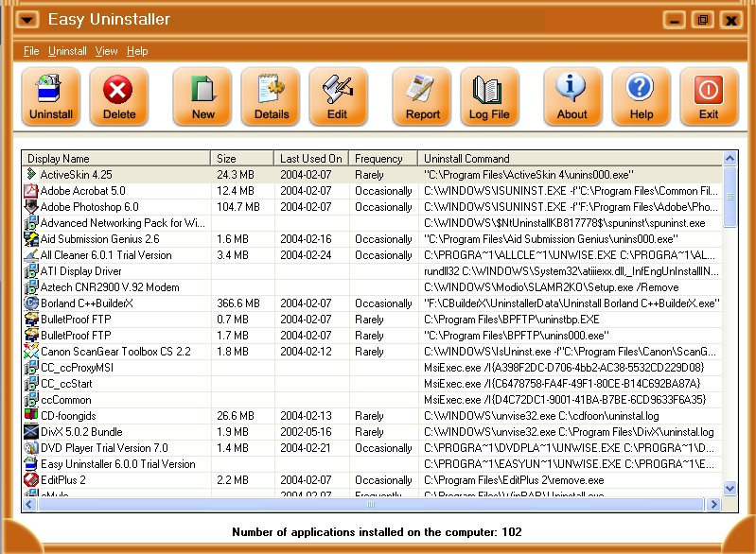Viewport: 756px width, 554px height.
Task: Open the Details toolbar button
Action: pos(271,96)
